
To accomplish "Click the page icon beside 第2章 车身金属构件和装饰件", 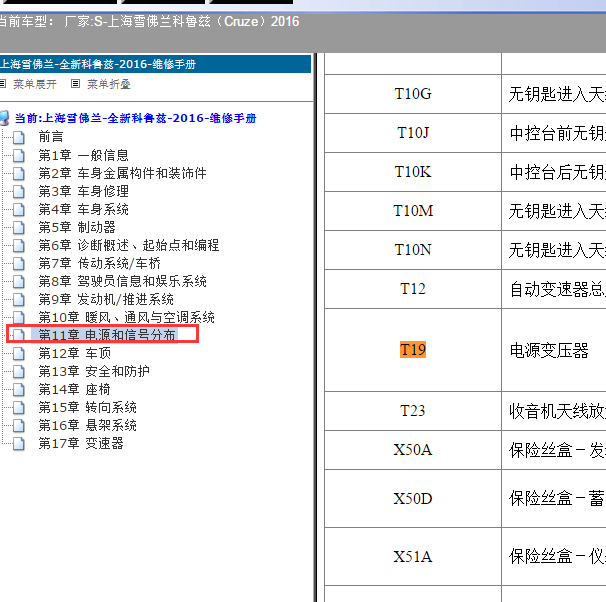I will coord(19,173).
